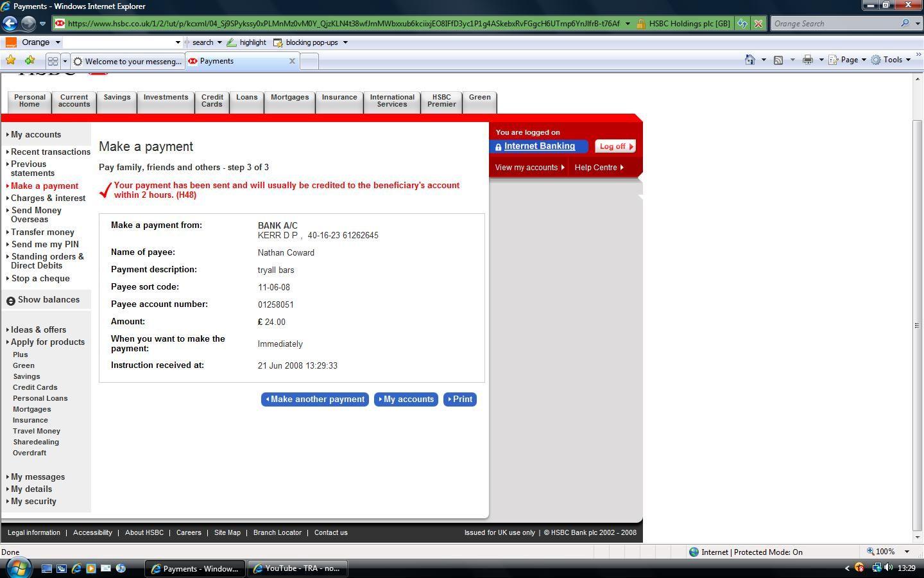Open My security in the sidebar
This screenshot has width=924, height=578.
coord(33,502)
